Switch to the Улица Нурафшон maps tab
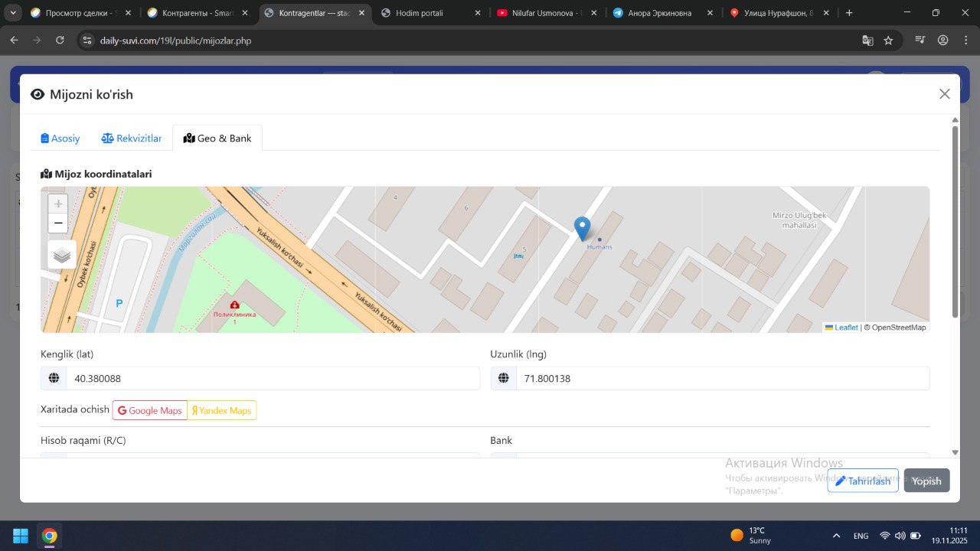This screenshot has height=551, width=980. click(x=779, y=13)
